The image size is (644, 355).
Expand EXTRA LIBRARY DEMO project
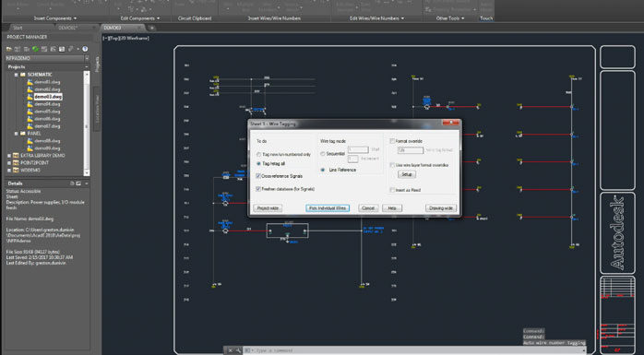[9, 156]
